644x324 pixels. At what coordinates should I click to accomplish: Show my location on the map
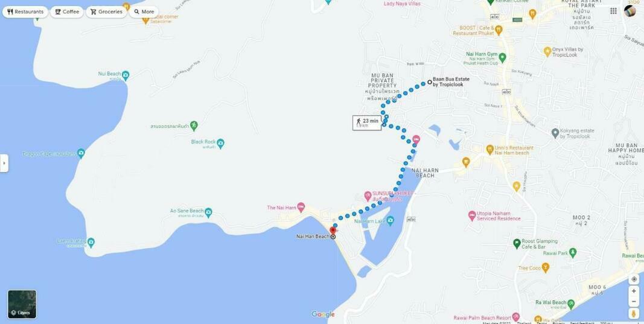[x=634, y=279]
